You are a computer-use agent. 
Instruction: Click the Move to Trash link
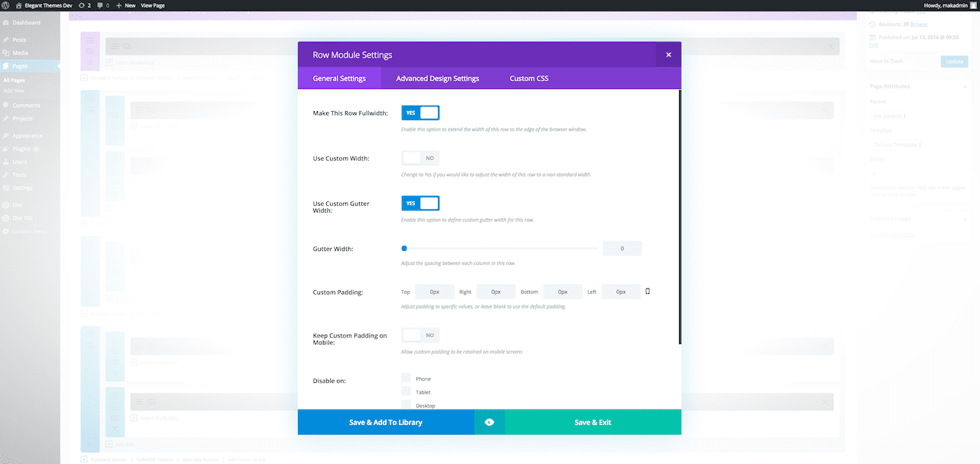886,61
